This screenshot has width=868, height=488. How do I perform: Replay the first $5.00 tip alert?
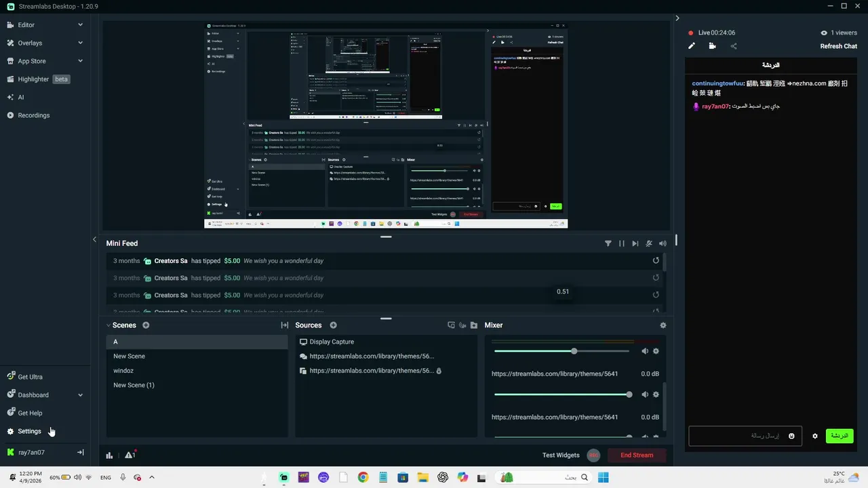(656, 260)
